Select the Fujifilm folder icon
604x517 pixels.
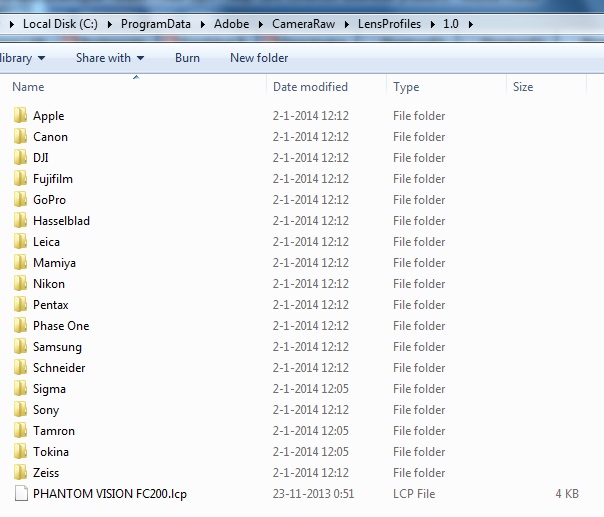20,179
